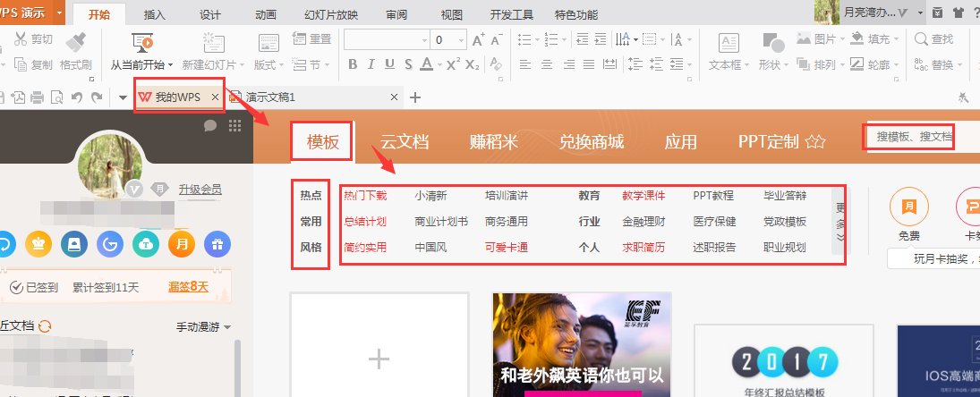
Task: Apply text Shadow (S) formatting
Action: (408, 64)
